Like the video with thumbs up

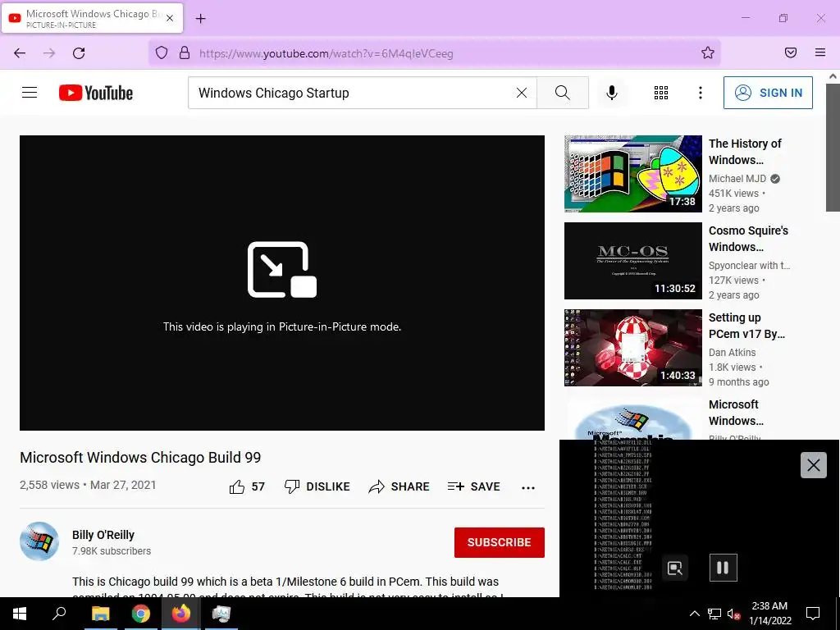pos(247,486)
